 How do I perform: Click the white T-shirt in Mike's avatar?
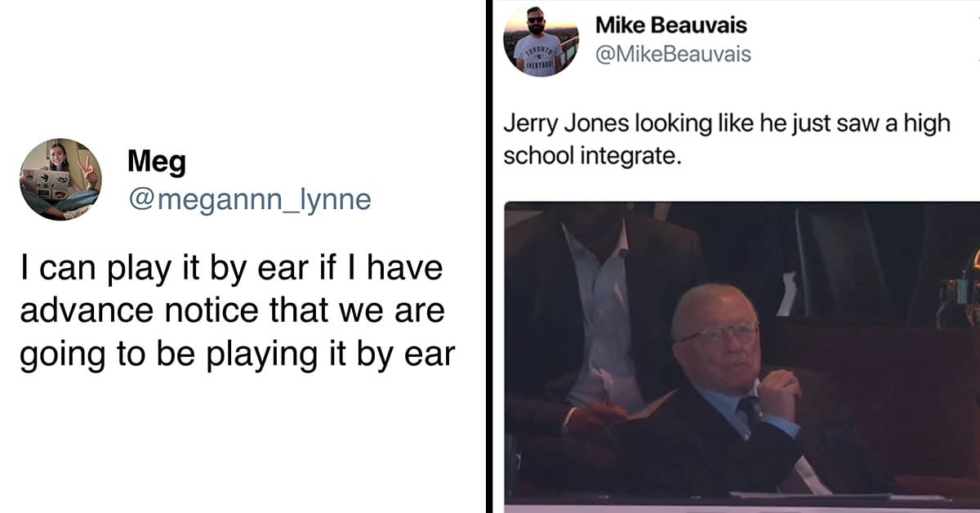tap(538, 56)
